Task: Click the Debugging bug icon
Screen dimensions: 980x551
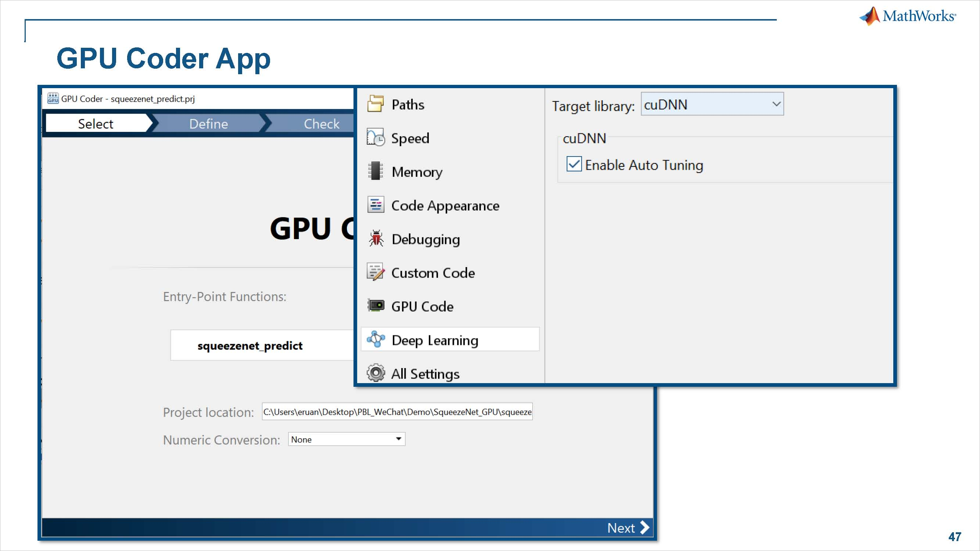Action: (x=376, y=239)
